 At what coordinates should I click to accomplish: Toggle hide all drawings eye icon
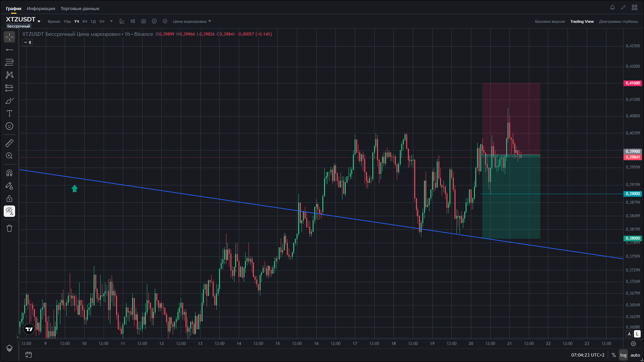[9, 211]
